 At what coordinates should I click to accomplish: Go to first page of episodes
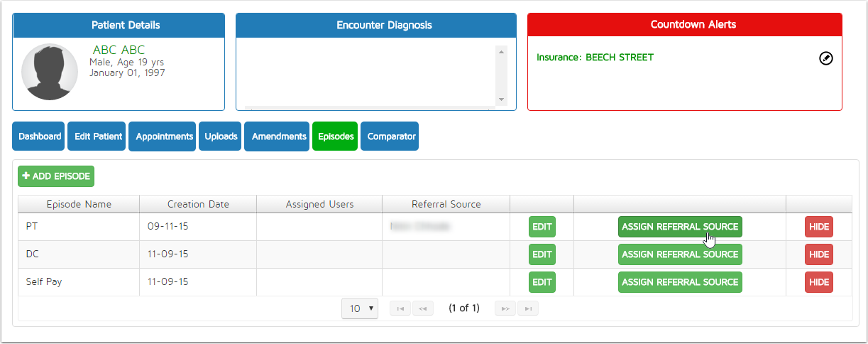click(x=400, y=308)
